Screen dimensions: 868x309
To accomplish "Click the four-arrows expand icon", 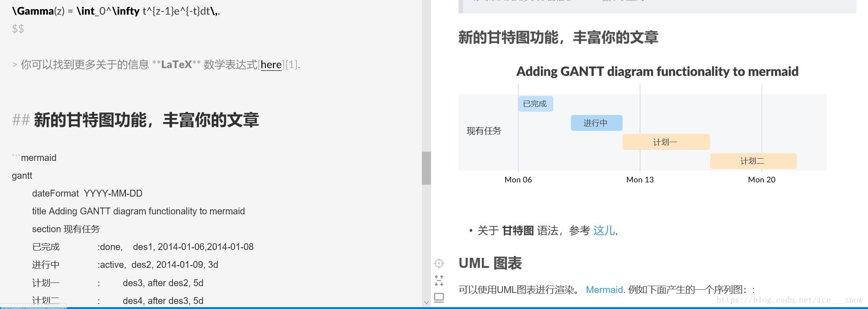I will pos(439,280).
